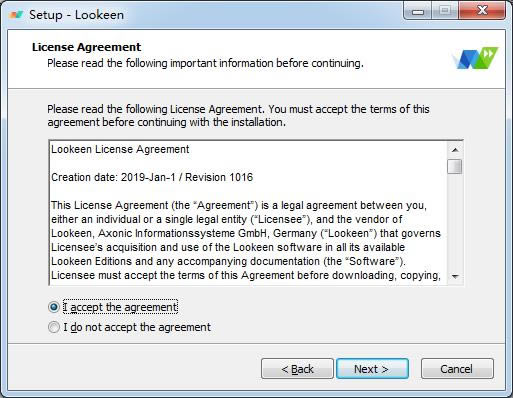Click the empty scrollbar track below the thumb

point(455,222)
